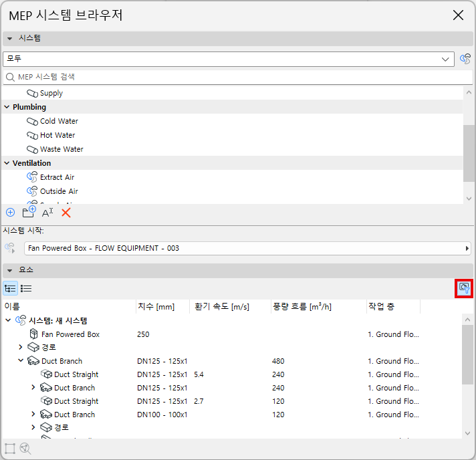Expand the Duct Branch DN125 240 node
Viewport: 476px width, 460px height.
click(33, 387)
